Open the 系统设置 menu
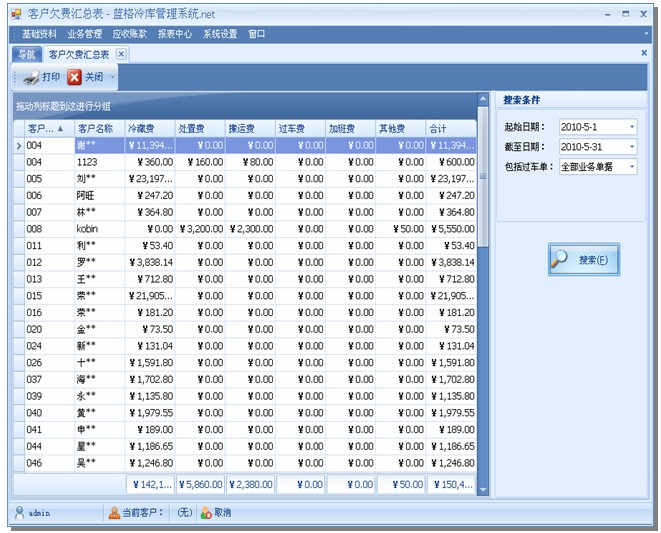Screen dimensions: 661x533 coord(220,34)
